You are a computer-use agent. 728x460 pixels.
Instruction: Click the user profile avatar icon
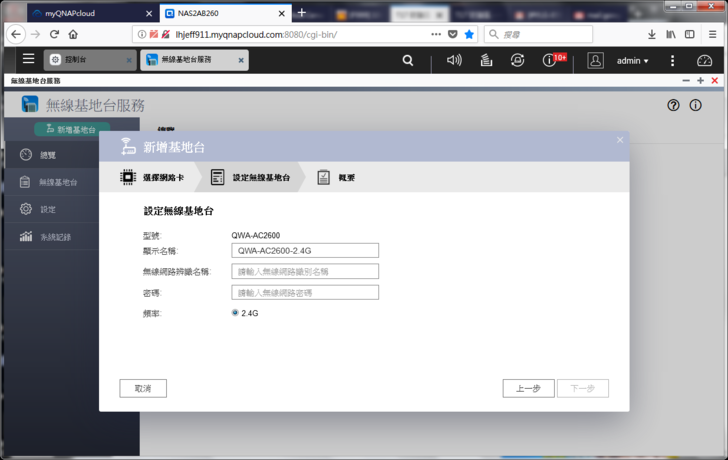[x=595, y=60]
